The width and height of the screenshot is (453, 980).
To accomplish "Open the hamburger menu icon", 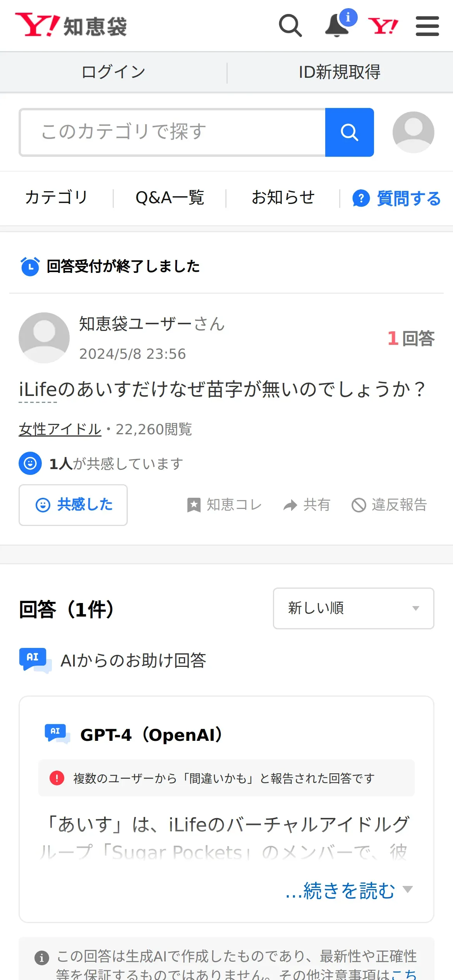I will [x=427, y=26].
